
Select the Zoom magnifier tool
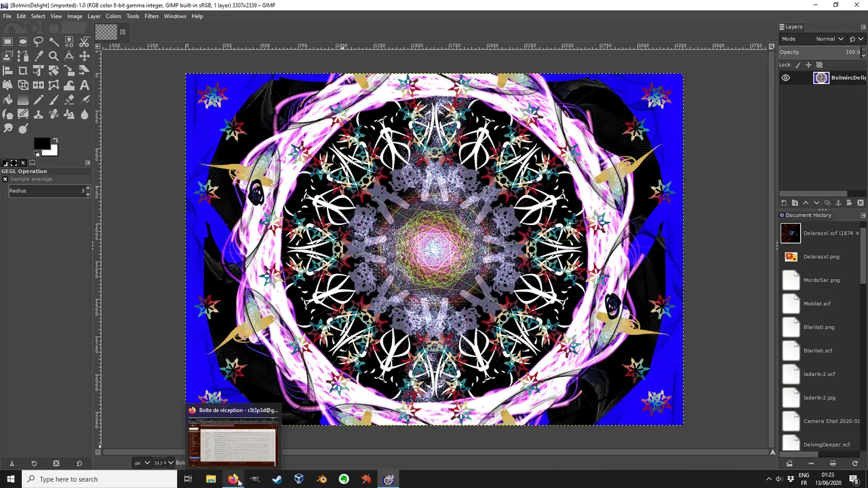54,56
